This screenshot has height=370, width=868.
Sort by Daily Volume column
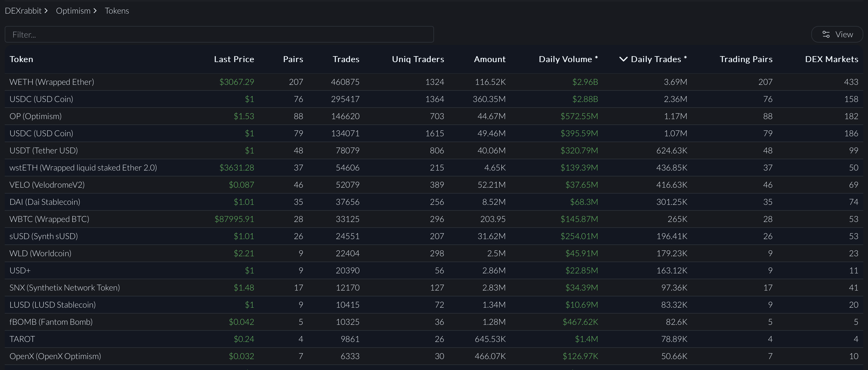(568, 59)
